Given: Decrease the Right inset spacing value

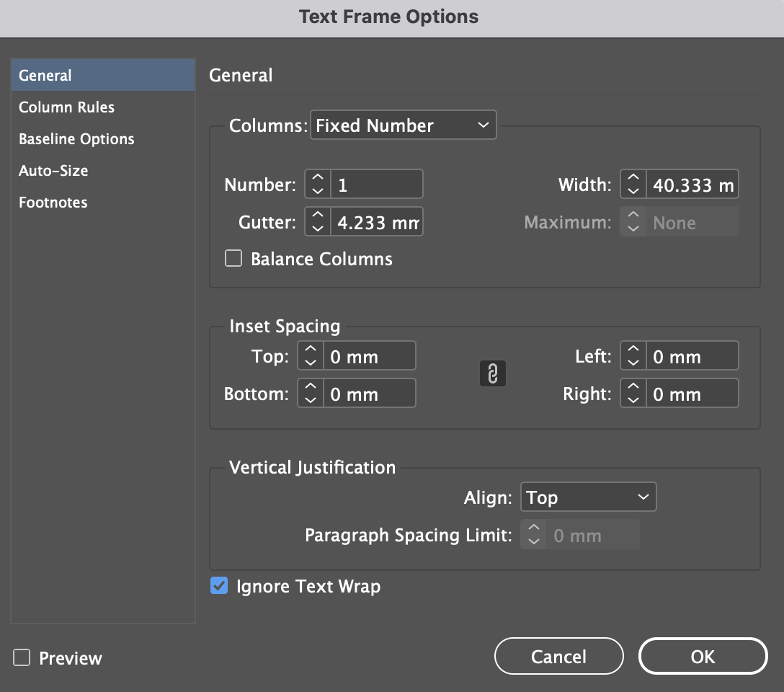Looking at the screenshot, I should click(633, 398).
